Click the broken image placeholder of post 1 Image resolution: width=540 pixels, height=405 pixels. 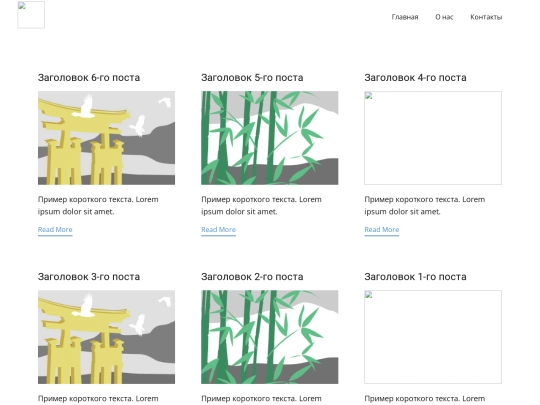pyautogui.click(x=433, y=337)
